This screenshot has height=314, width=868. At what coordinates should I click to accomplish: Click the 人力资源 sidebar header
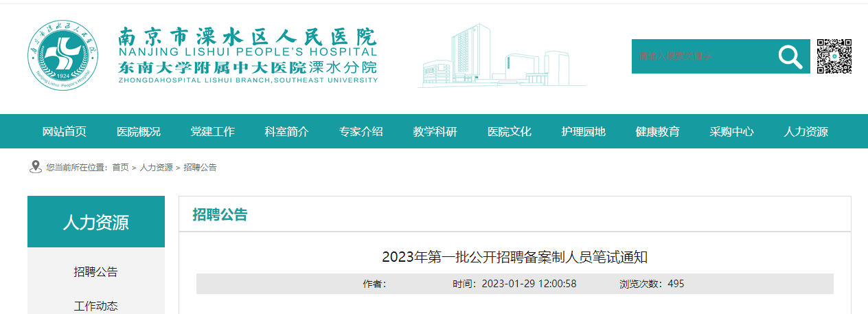[96, 222]
